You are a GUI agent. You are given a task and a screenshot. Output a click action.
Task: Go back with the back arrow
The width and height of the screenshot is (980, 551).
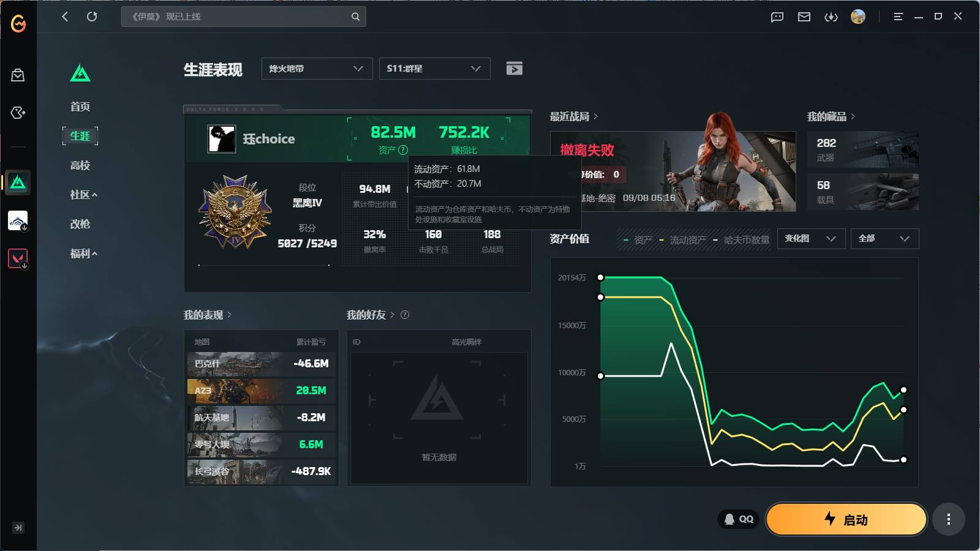click(x=65, y=17)
